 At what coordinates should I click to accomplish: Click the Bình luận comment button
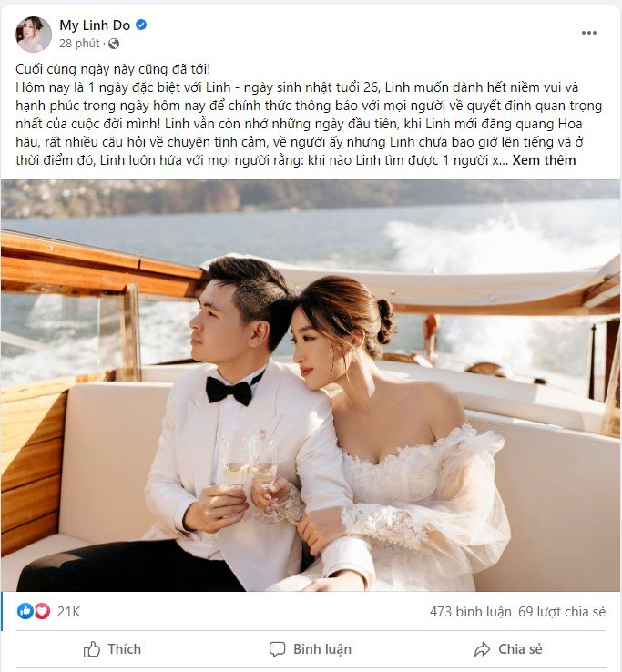pos(311,649)
